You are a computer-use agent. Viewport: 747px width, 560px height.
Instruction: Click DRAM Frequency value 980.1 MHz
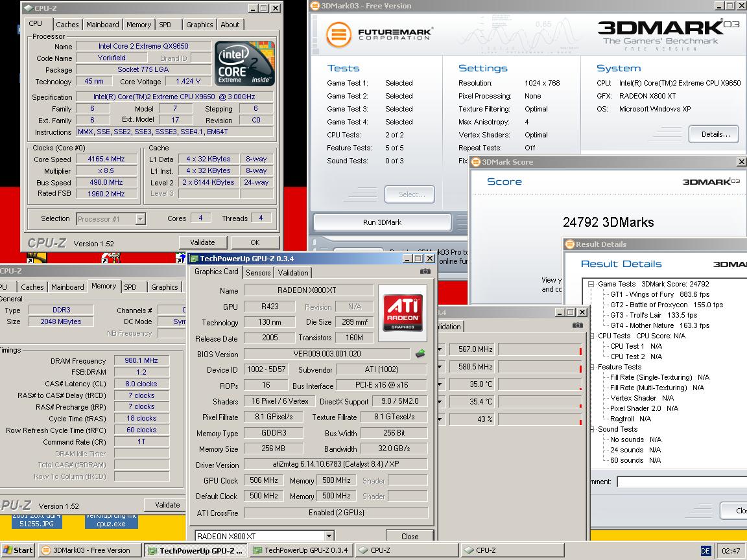pos(141,360)
